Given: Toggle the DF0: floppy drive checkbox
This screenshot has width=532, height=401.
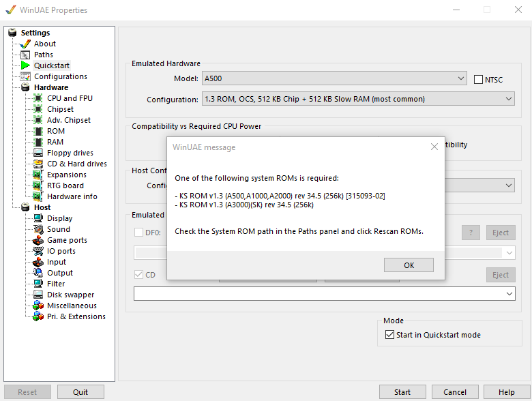Looking at the screenshot, I should (x=138, y=233).
